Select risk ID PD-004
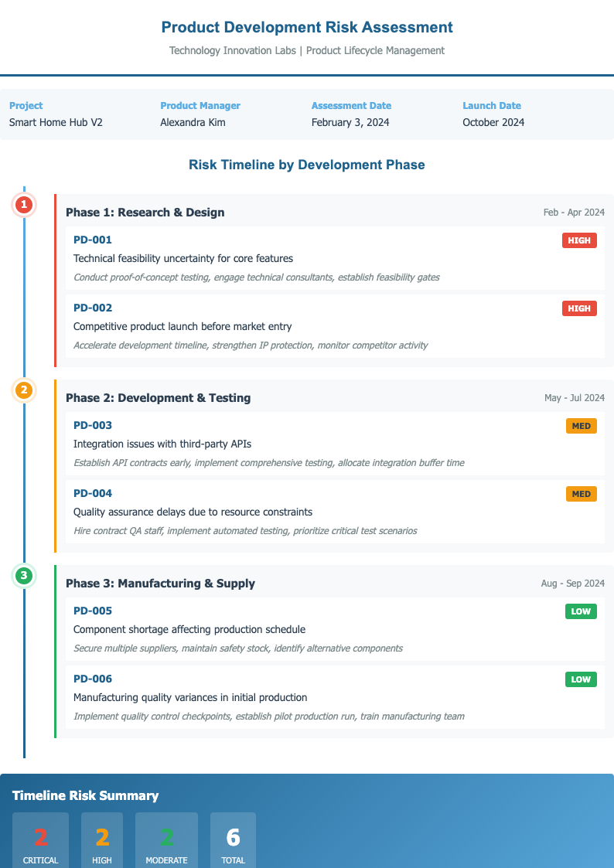The image size is (614, 868). (x=93, y=493)
